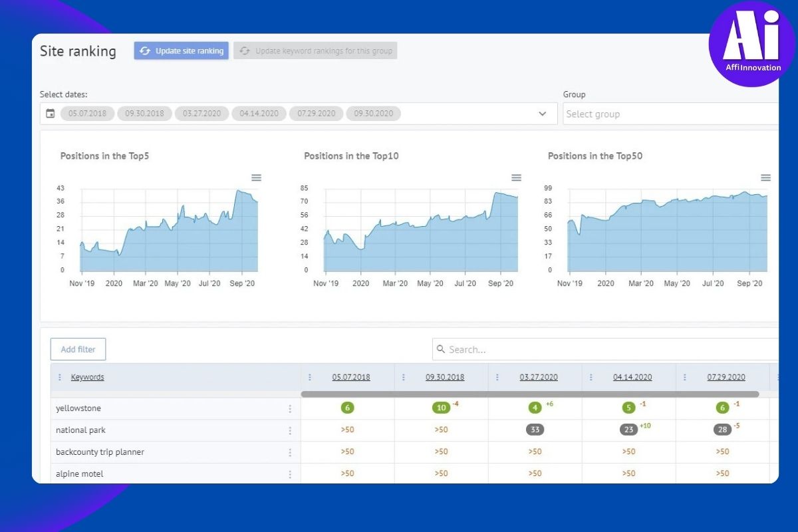Select the 07.29.2020 date chip
This screenshot has height=532, width=798.
[317, 114]
